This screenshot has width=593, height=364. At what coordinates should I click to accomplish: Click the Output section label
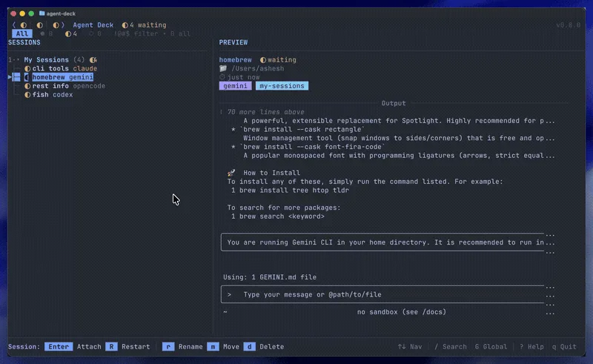point(394,103)
